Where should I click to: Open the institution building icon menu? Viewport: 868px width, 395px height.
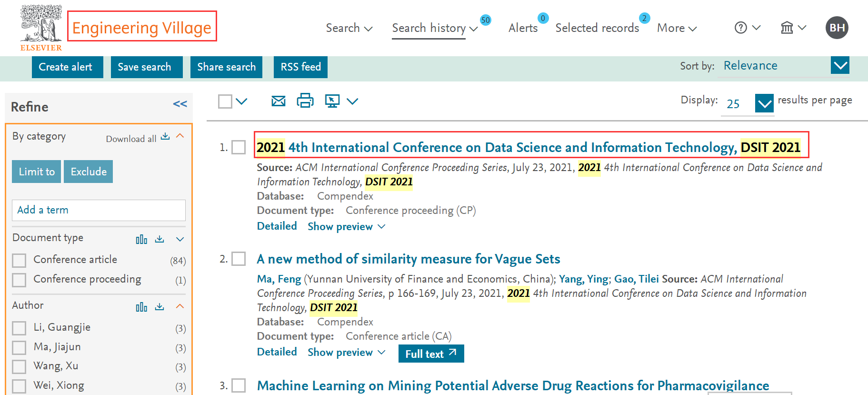[788, 28]
